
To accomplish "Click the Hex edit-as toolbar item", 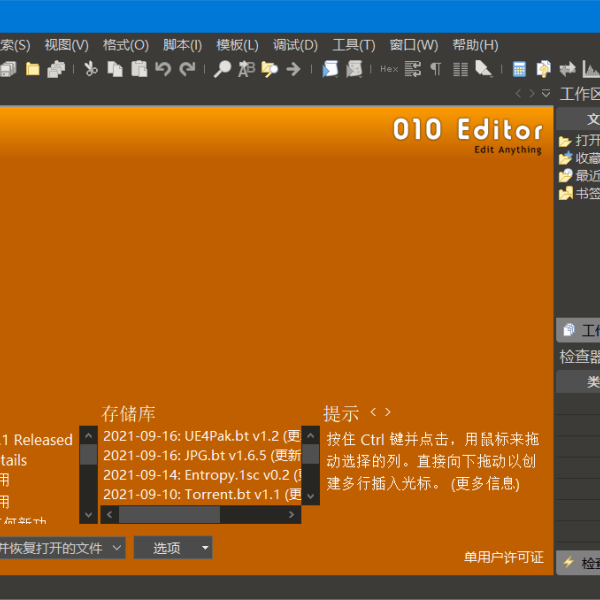I will pyautogui.click(x=389, y=69).
